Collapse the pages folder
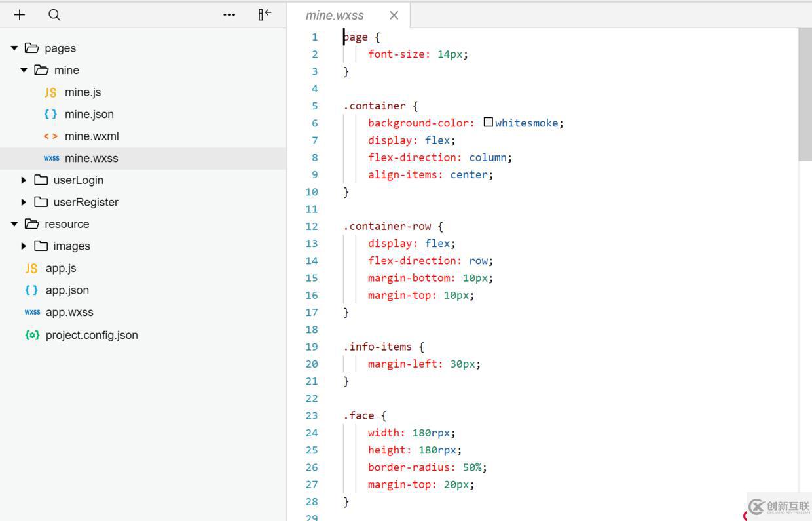Image resolution: width=812 pixels, height=521 pixels. point(14,48)
